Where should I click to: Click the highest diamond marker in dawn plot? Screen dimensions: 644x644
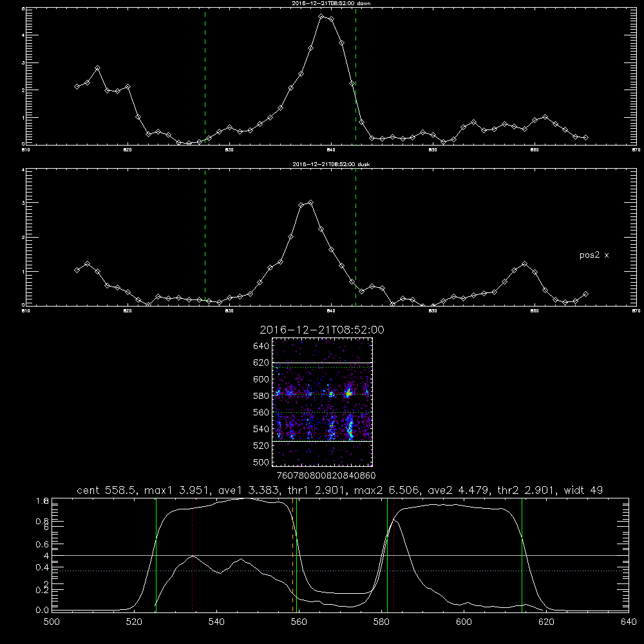click(x=321, y=17)
